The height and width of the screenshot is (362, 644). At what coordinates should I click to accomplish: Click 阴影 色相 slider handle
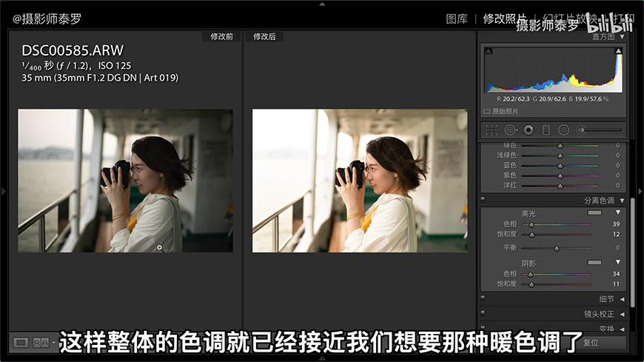530,275
